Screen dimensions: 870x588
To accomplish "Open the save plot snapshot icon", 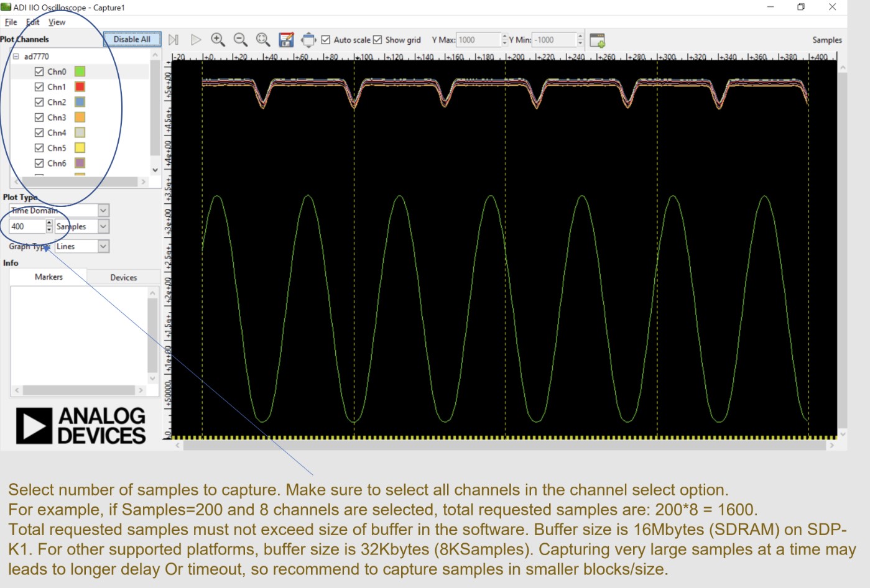I will pyautogui.click(x=286, y=39).
